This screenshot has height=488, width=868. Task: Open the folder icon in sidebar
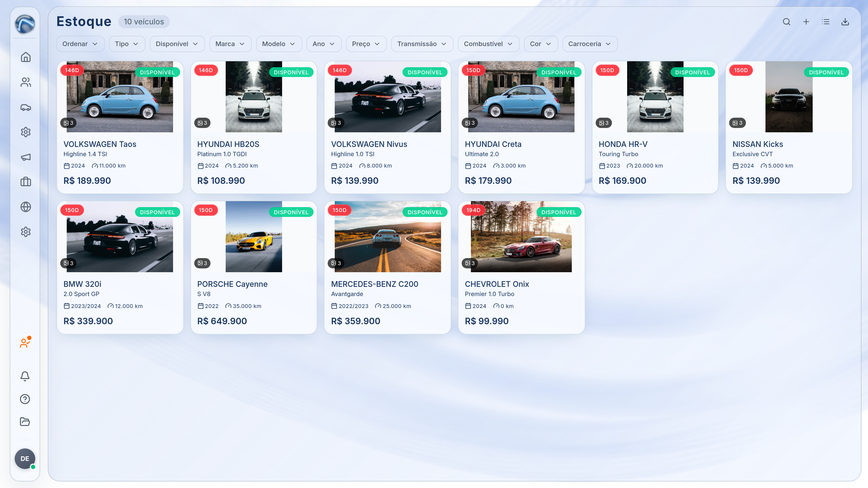[x=25, y=422]
